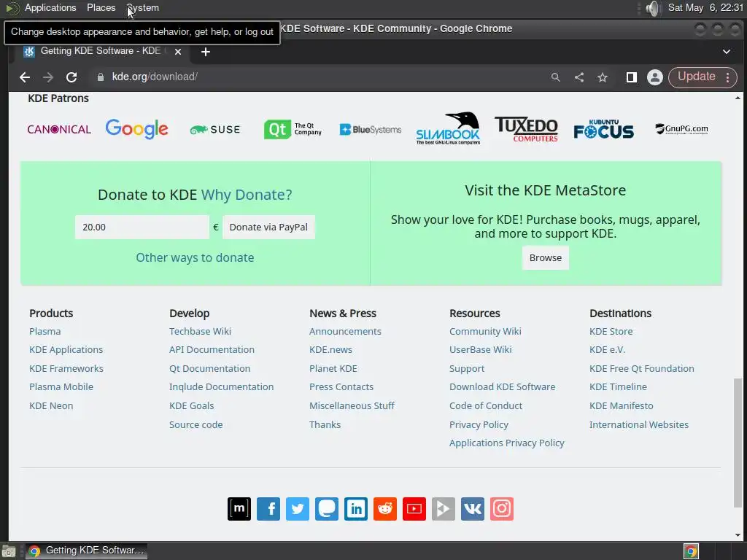Click the date and time clock
The height and width of the screenshot is (560, 747).
(x=705, y=7)
